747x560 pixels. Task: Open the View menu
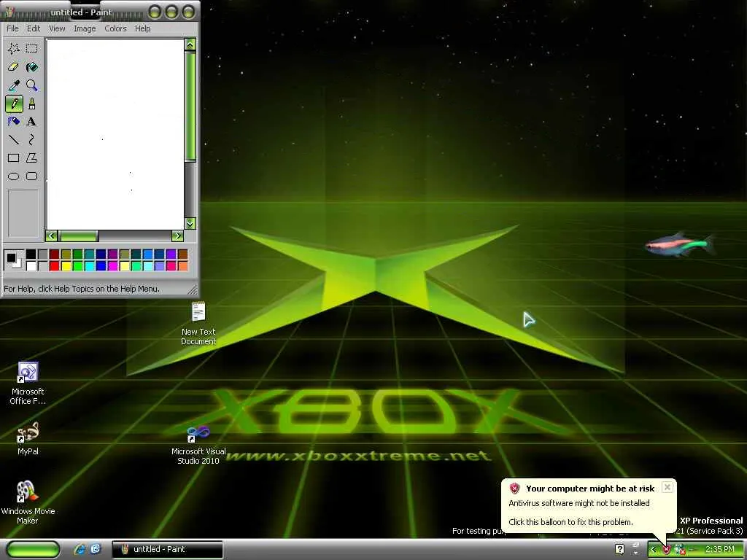point(57,28)
